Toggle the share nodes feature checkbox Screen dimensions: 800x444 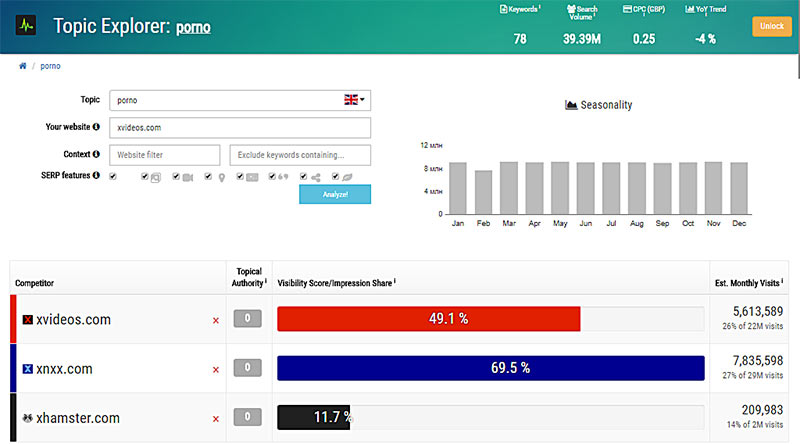[304, 176]
